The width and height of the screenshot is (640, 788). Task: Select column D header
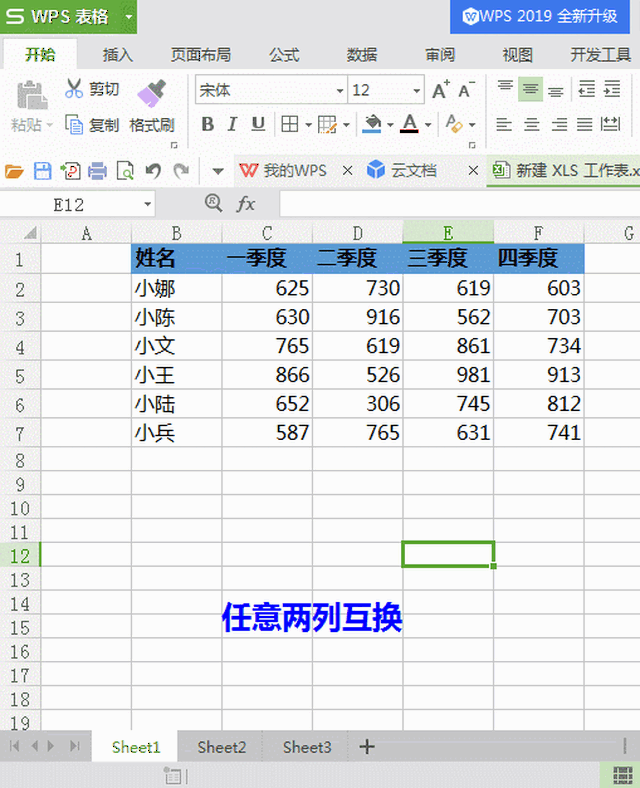click(357, 233)
